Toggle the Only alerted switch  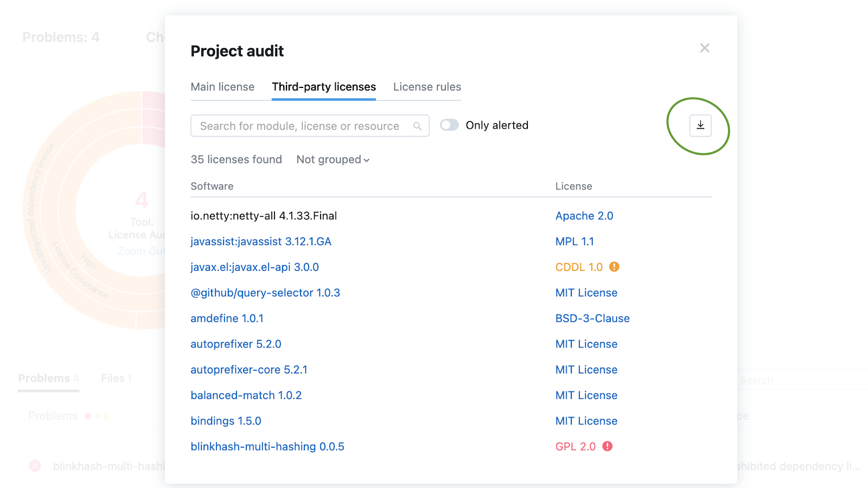click(x=449, y=125)
